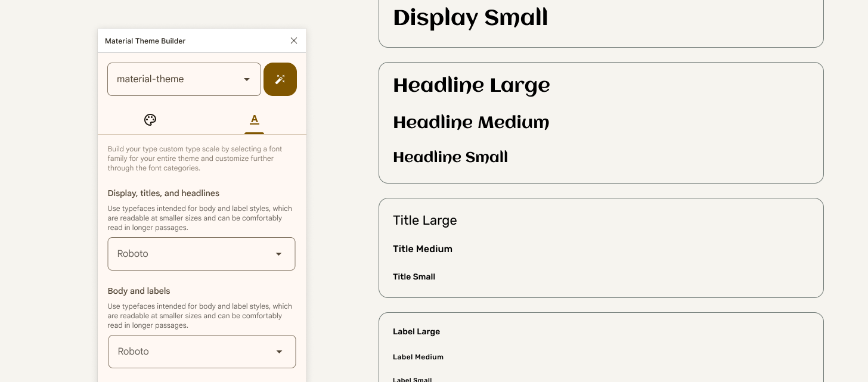Image resolution: width=868 pixels, height=382 pixels.
Task: Switch to the color customization tab
Action: (x=150, y=120)
